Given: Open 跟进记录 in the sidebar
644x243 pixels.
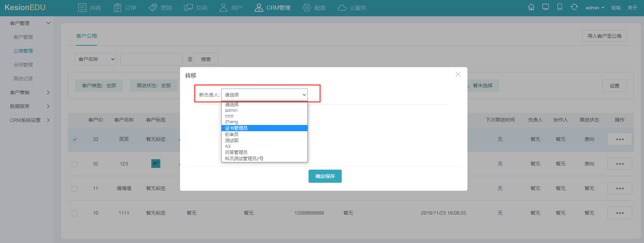Looking at the screenshot, I should 23,79.
